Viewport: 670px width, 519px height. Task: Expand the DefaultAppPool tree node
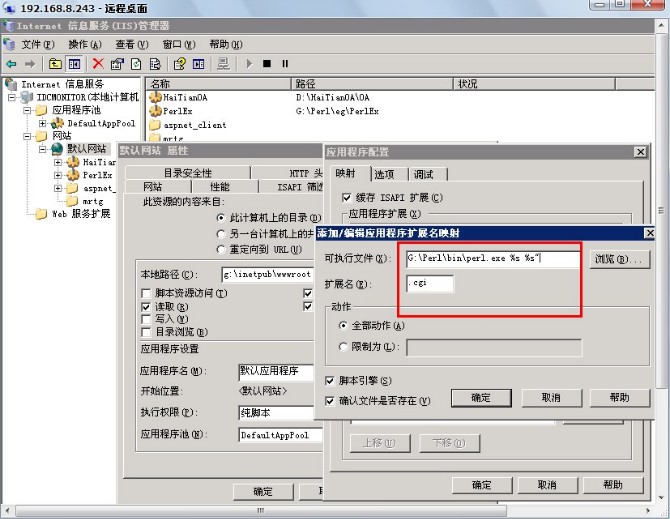[44, 123]
